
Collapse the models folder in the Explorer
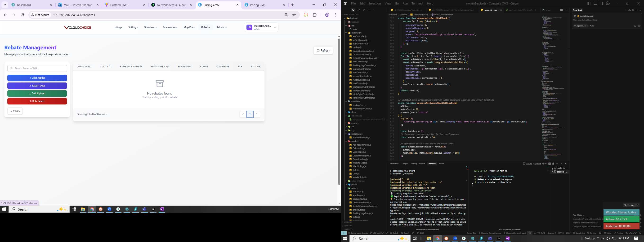pos(355,141)
